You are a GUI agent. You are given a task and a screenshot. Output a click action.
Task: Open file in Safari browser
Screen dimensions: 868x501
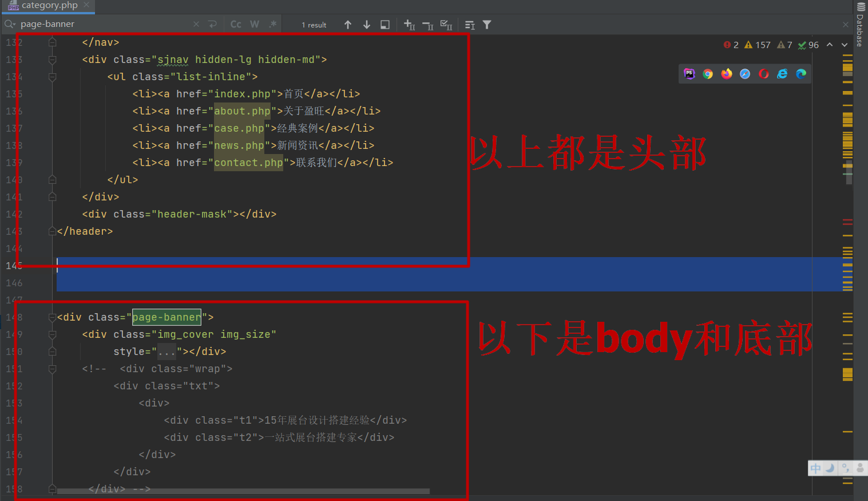[745, 74]
